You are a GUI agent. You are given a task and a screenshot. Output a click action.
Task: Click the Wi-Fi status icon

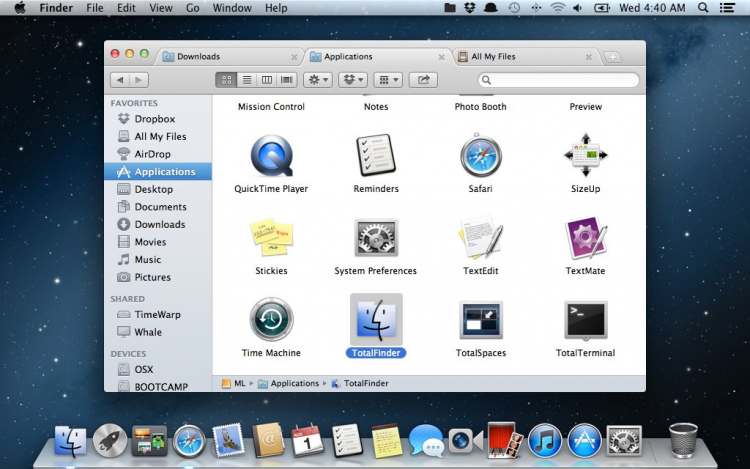pyautogui.click(x=558, y=8)
